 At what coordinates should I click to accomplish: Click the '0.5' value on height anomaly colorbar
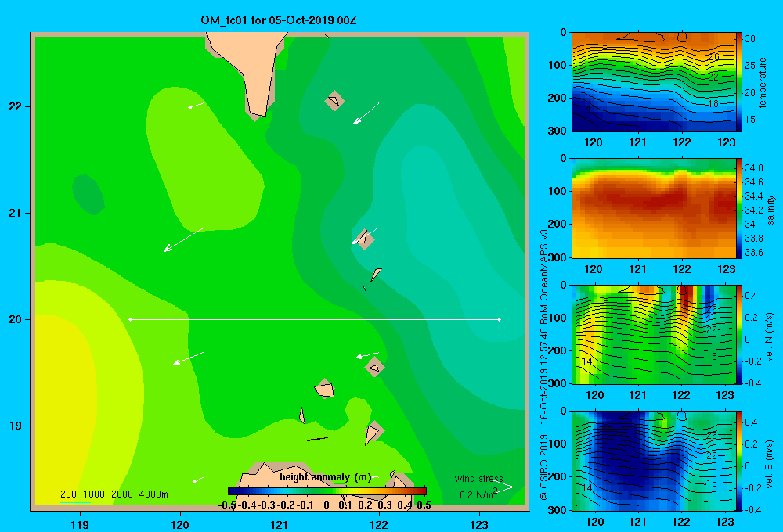424,505
